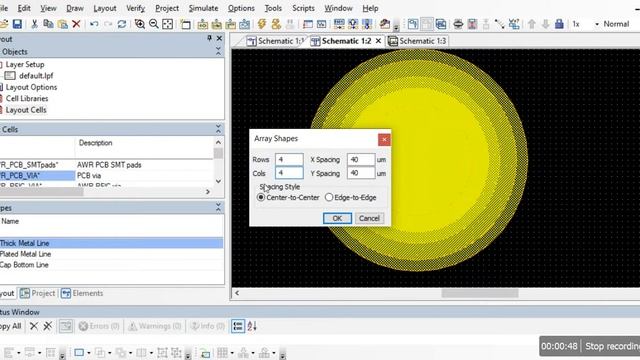This screenshot has height=360, width=640.
Task: Zoom out with the magnifier minus icon
Action: [x=153, y=24]
